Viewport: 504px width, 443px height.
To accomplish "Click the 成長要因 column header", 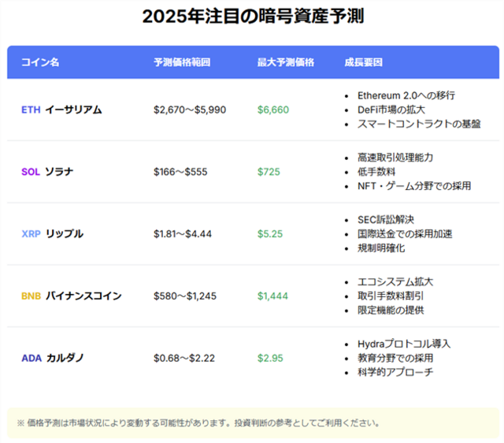I will coord(364,62).
